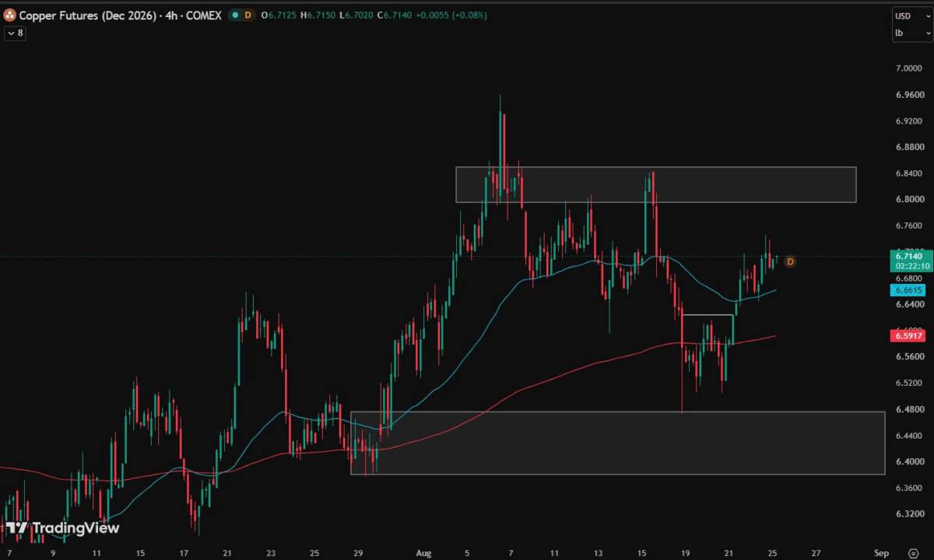Viewport: 934px width, 560px height.
Task: Open the lb unit dropdown
Action: [911, 33]
